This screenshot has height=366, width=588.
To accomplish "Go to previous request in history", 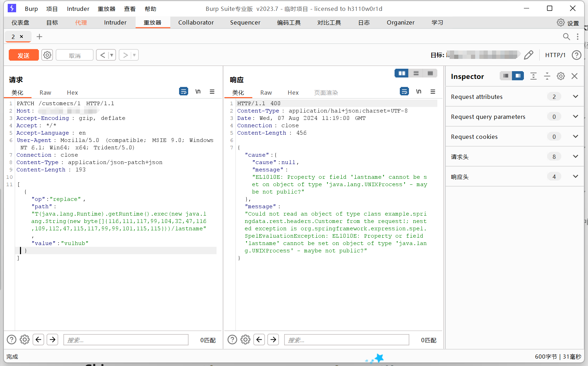I will click(102, 55).
